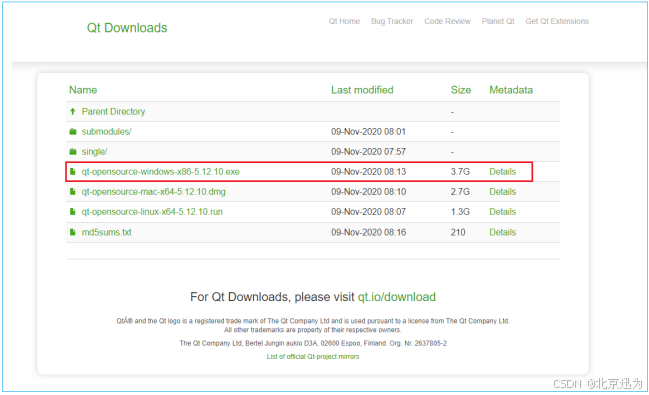Click the 2.7G size value
The image size is (649, 395).
click(460, 192)
